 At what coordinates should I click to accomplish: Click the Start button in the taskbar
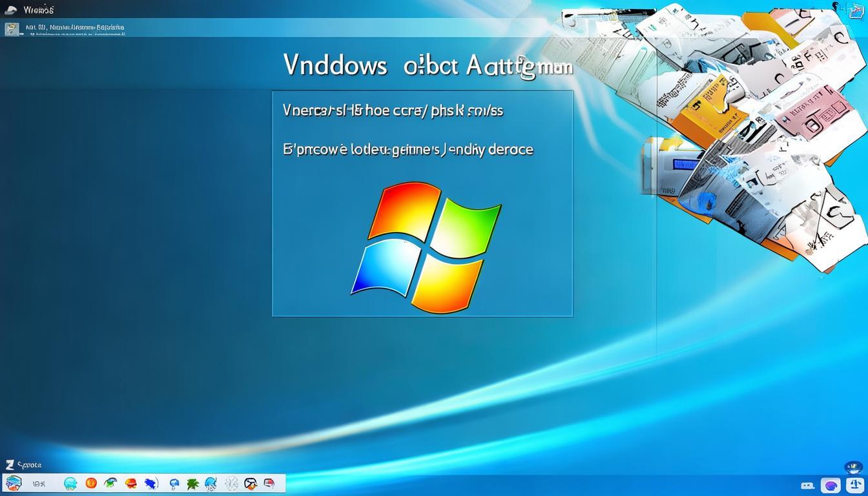[x=13, y=483]
